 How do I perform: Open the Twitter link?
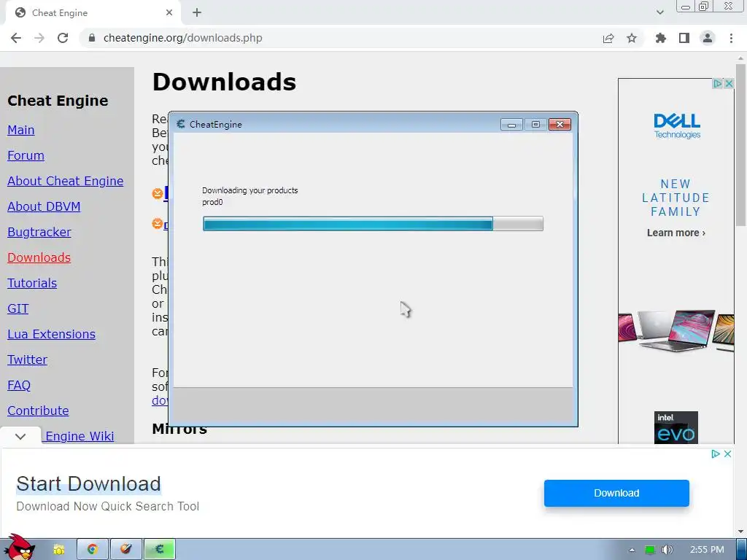point(27,359)
